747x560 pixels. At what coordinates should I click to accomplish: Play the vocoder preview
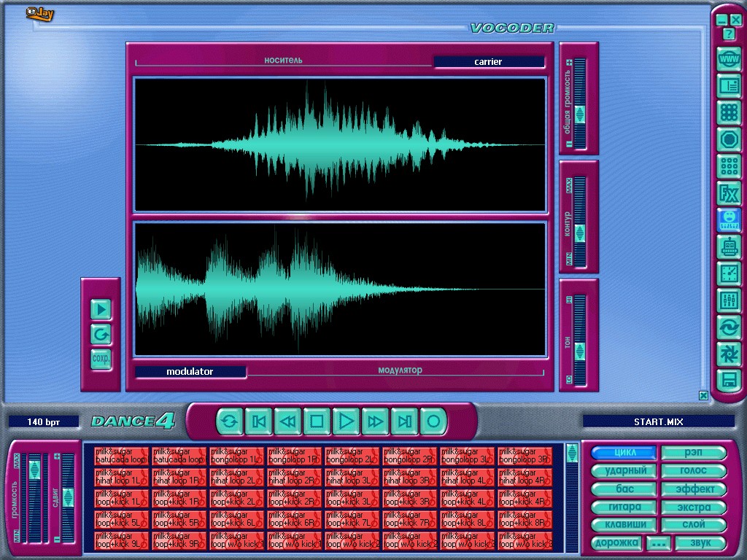tap(101, 310)
